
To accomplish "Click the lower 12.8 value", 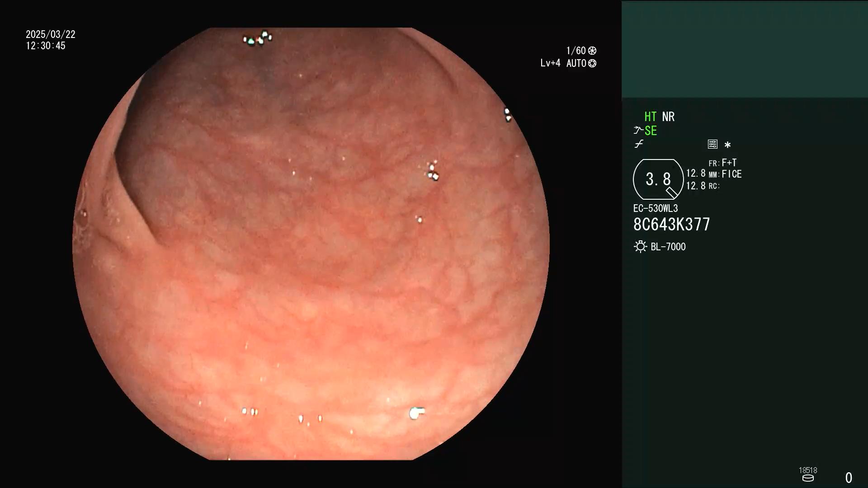I will coord(696,186).
